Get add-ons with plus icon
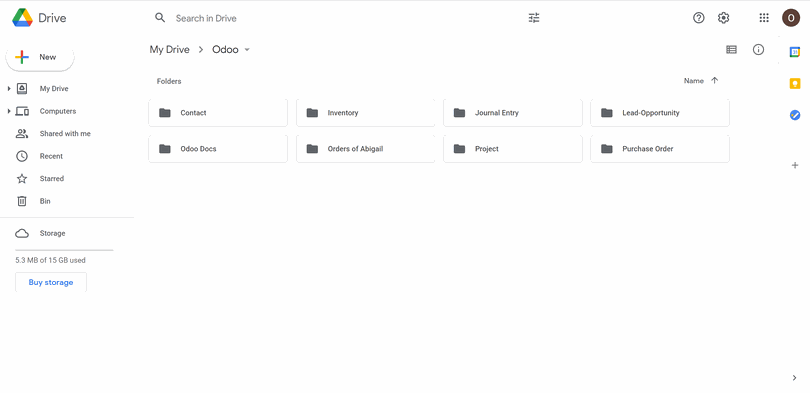 click(x=795, y=165)
